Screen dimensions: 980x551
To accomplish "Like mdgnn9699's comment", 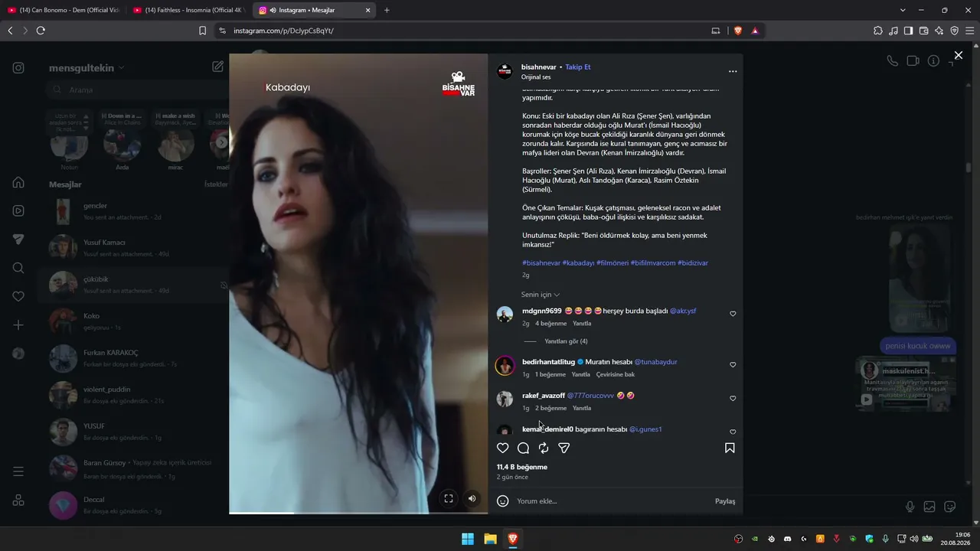I will 733,314.
